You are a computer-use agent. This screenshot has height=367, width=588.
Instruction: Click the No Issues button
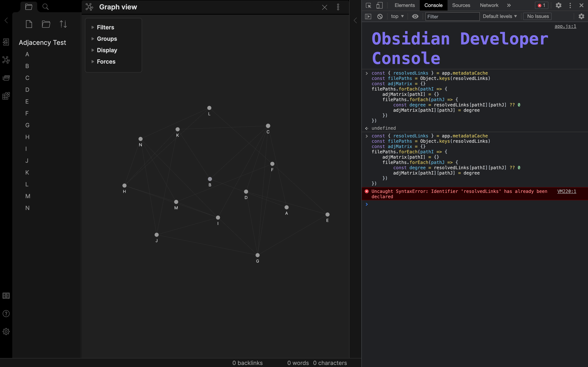pyautogui.click(x=538, y=17)
